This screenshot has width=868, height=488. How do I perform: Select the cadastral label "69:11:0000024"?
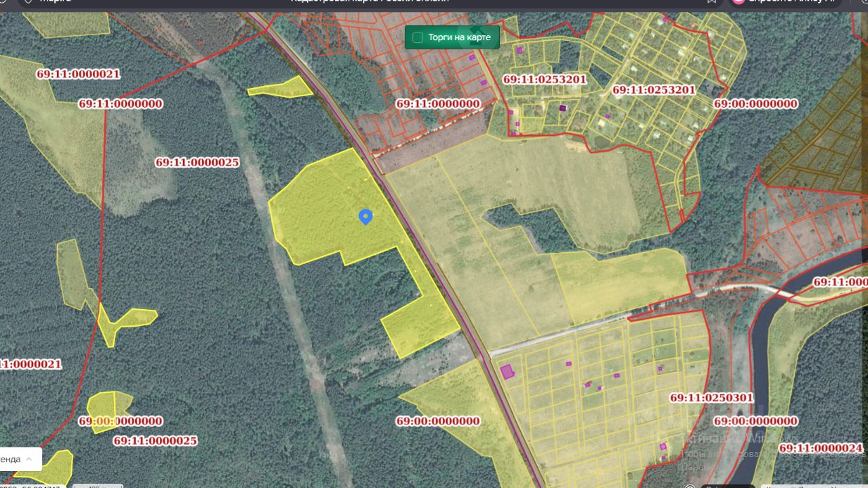coord(821,448)
